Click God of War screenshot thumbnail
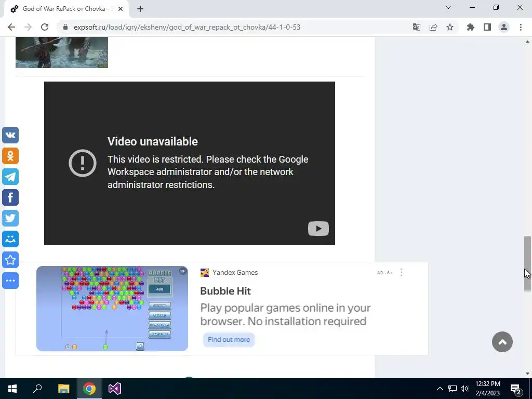The height and width of the screenshot is (399, 532). tap(62, 52)
